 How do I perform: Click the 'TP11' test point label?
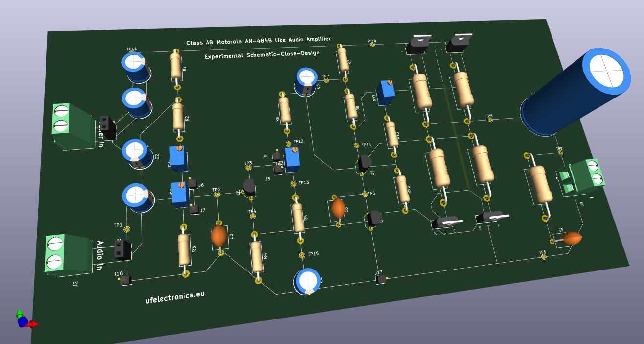pyautogui.click(x=132, y=49)
